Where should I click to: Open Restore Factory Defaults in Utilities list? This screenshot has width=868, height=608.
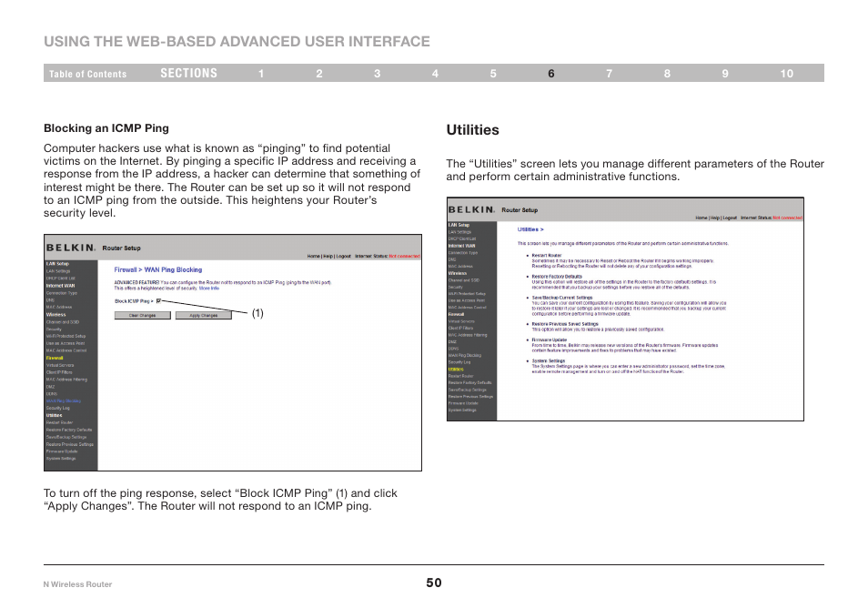(557, 277)
